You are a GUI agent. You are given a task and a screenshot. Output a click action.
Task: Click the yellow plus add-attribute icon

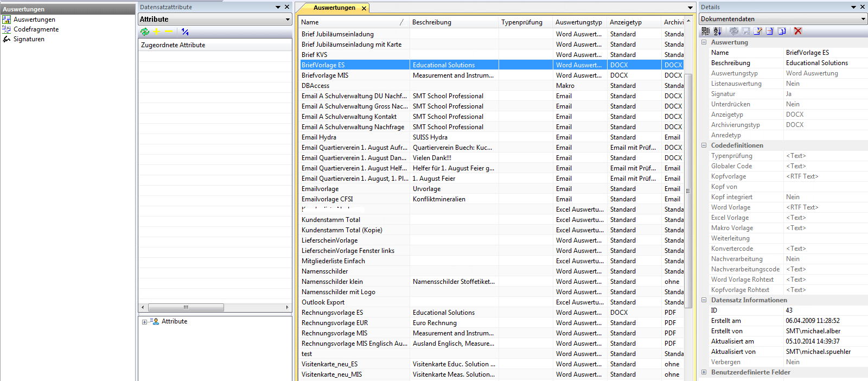coord(157,32)
